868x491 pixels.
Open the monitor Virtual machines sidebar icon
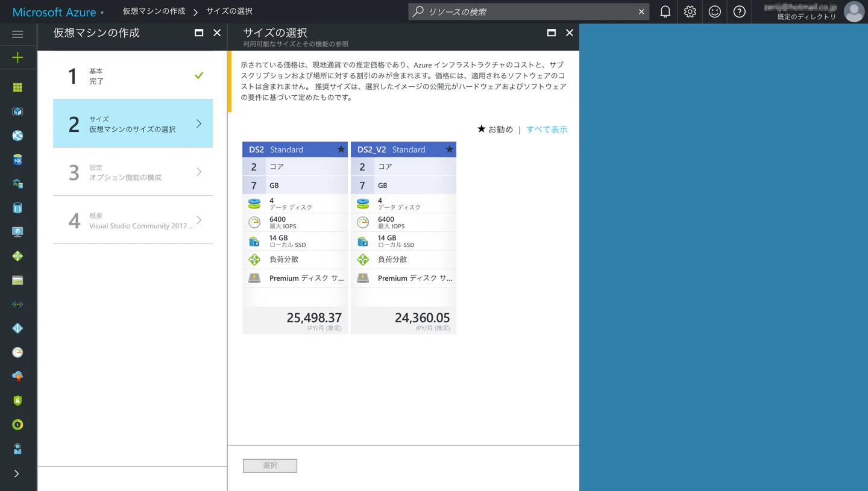(17, 232)
